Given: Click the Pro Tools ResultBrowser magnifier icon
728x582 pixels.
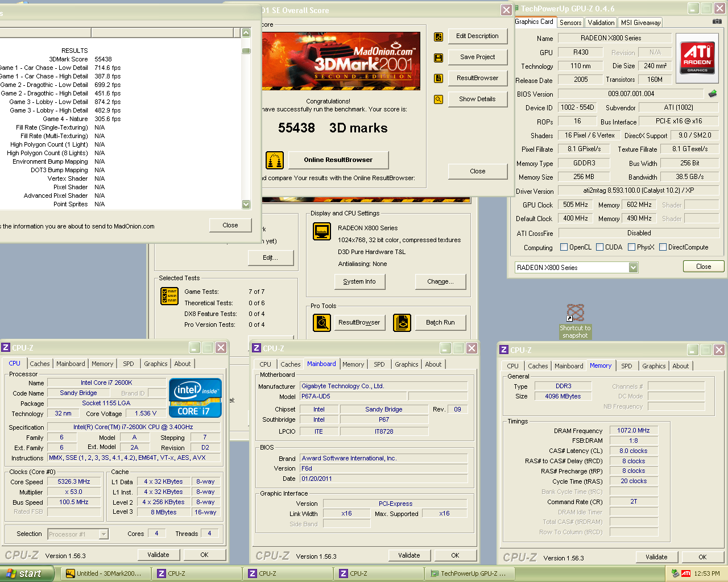Looking at the screenshot, I should (322, 323).
